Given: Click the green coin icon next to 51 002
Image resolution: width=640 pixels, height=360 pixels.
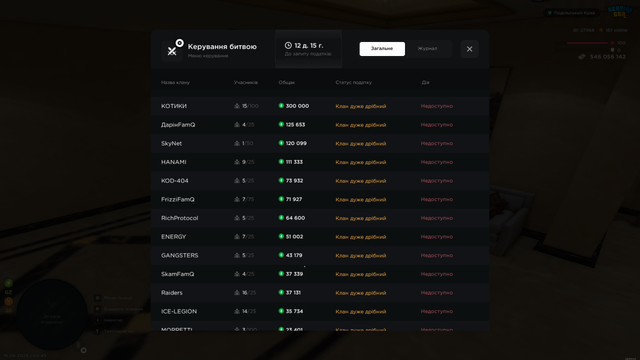Looking at the screenshot, I should (x=281, y=236).
